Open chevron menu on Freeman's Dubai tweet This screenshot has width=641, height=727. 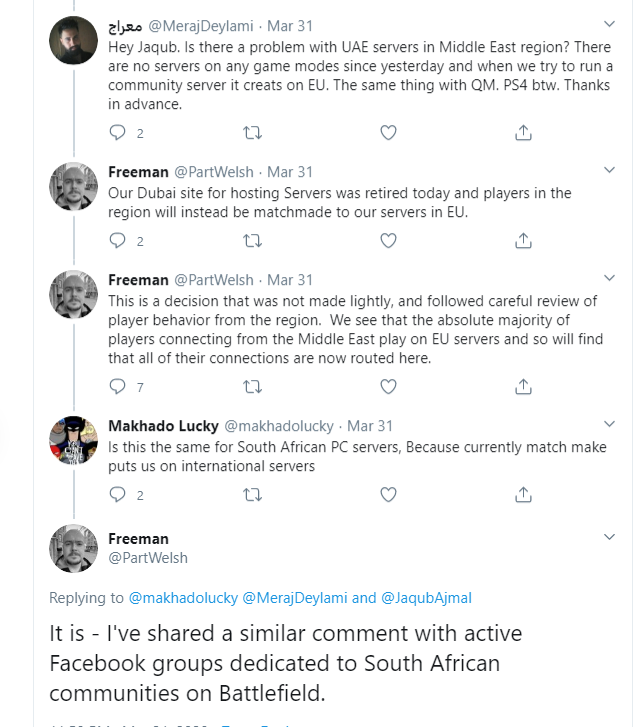tap(610, 172)
